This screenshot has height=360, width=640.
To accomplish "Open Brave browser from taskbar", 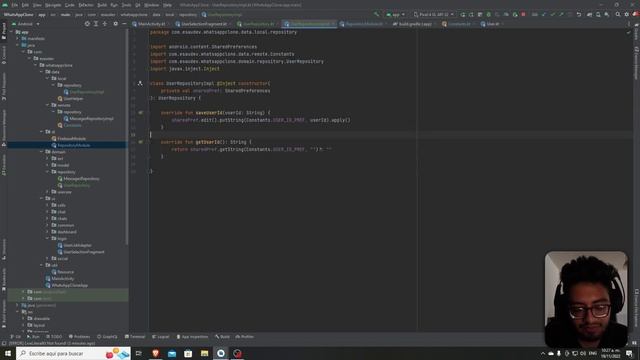I will (x=155, y=353).
